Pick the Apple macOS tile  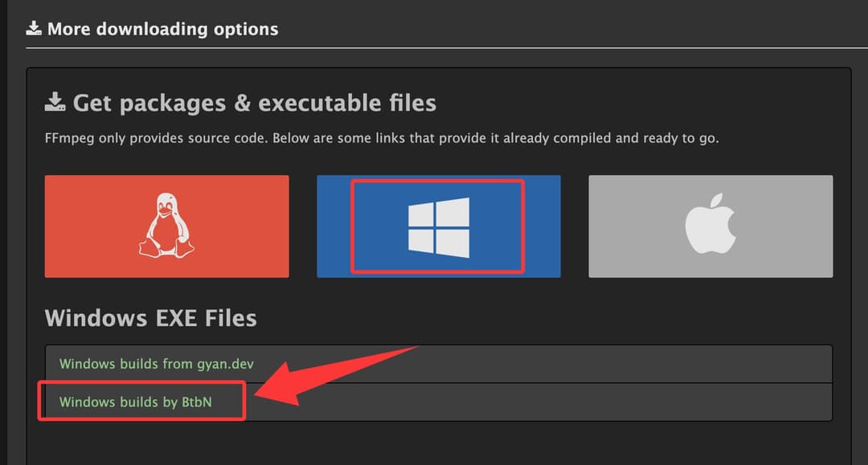point(710,226)
